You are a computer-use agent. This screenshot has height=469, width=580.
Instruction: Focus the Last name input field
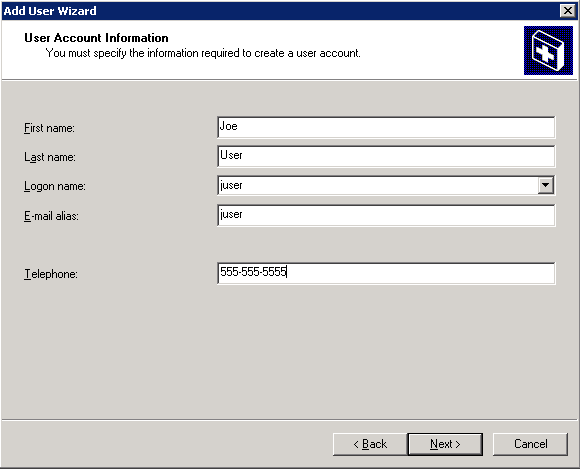tap(386, 156)
